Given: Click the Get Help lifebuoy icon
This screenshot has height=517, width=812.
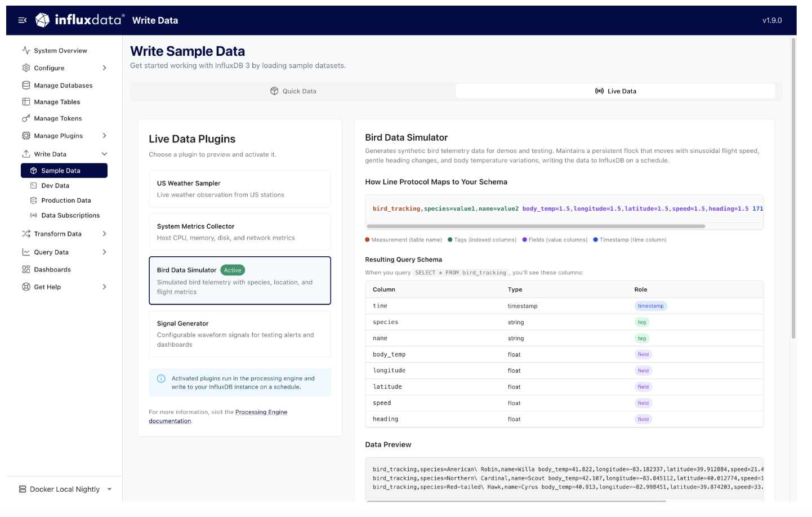Looking at the screenshot, I should (26, 287).
